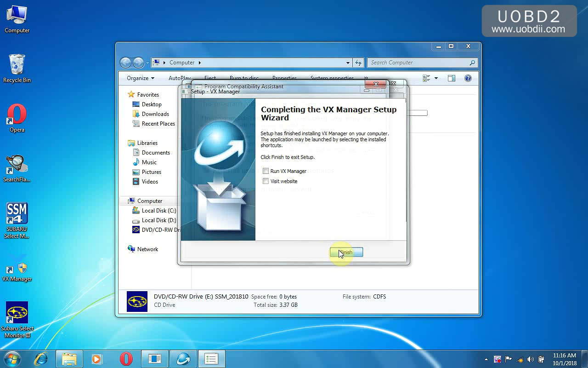Click Internet Explorer icon in taskbar
This screenshot has height=368, width=588.
point(41,359)
